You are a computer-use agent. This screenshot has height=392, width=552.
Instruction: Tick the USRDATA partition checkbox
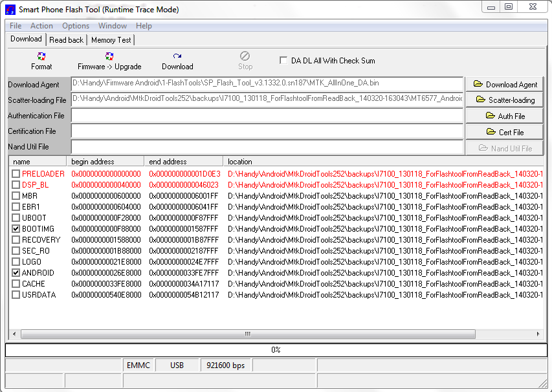[16, 295]
